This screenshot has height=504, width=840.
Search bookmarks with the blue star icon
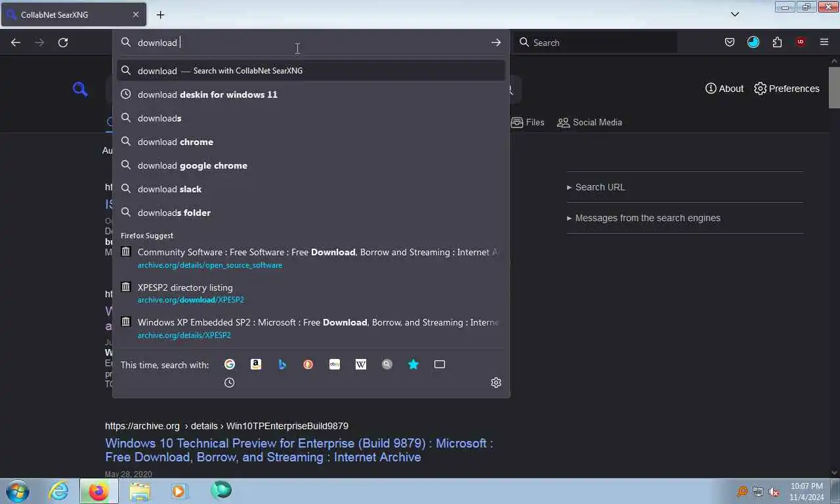point(413,364)
